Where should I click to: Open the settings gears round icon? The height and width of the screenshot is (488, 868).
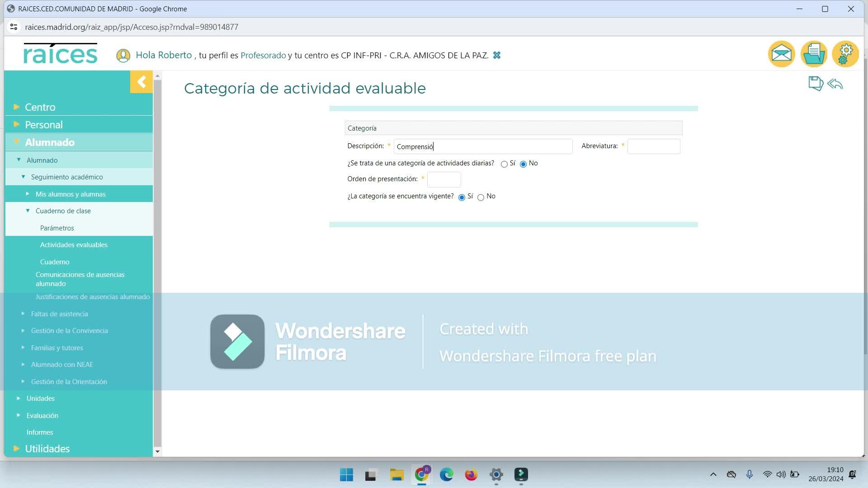[845, 54]
